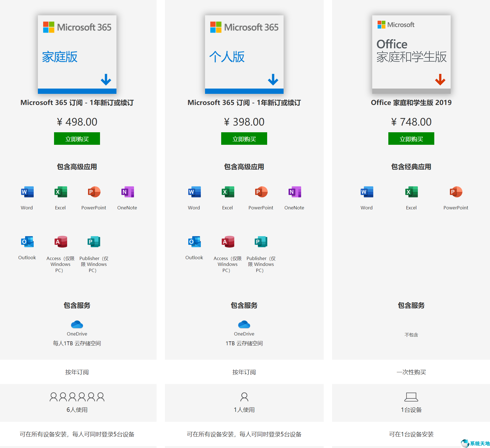Open the Office 家庭和学生版 product box image

[x=411, y=55]
